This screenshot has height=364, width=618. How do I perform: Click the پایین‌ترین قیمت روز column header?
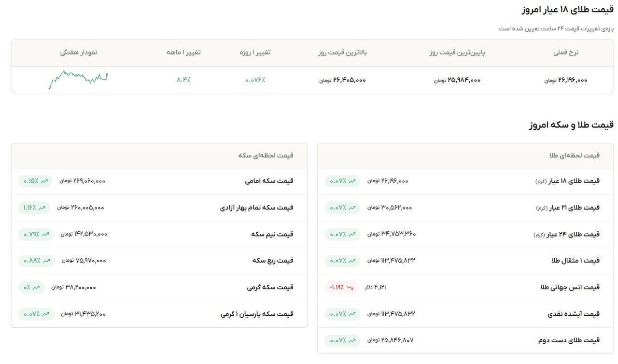coord(457,52)
